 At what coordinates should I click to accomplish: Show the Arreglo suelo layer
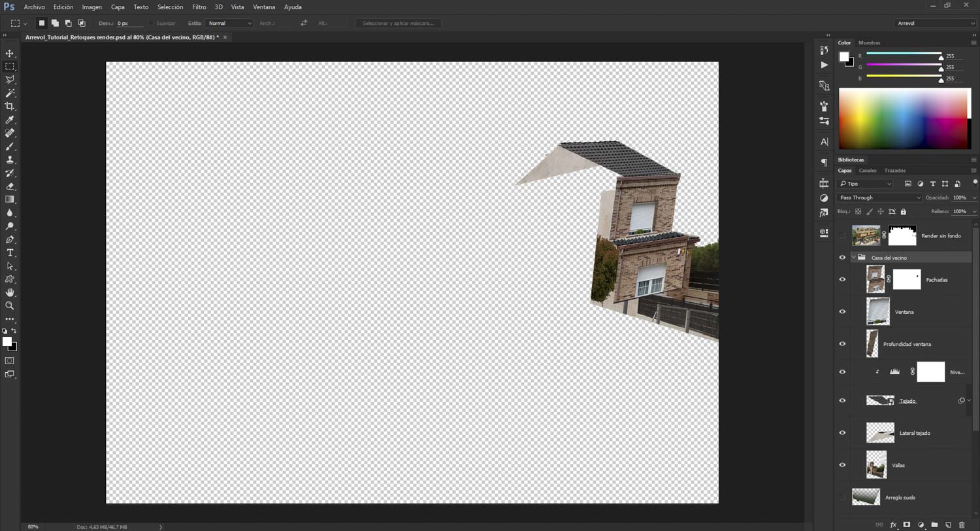[842, 497]
